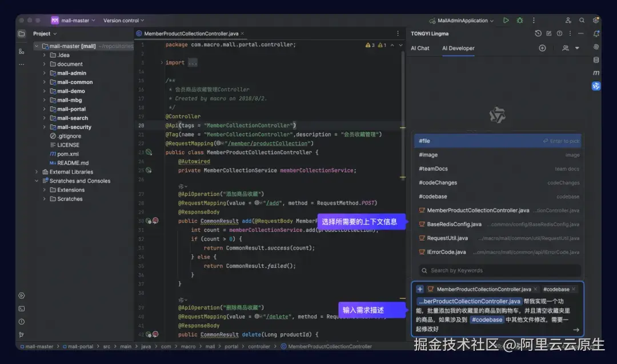Choose the #codebase context option
This screenshot has height=364, width=617.
[x=498, y=197]
